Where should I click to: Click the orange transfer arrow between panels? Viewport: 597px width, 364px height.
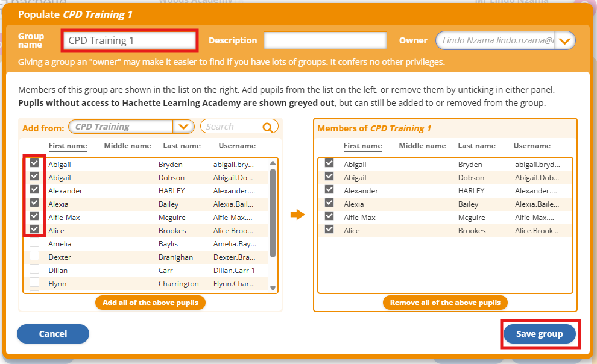297,215
